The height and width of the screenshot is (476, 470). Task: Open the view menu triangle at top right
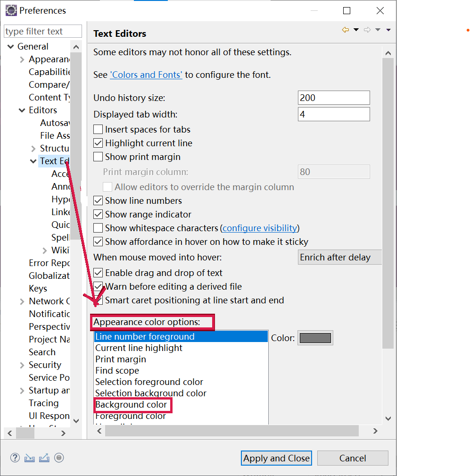(388, 29)
